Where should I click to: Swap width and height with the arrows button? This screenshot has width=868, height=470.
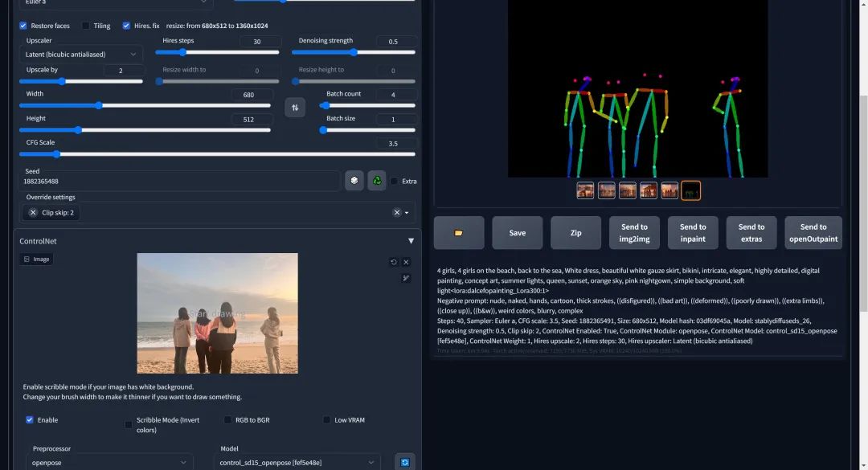coord(295,107)
